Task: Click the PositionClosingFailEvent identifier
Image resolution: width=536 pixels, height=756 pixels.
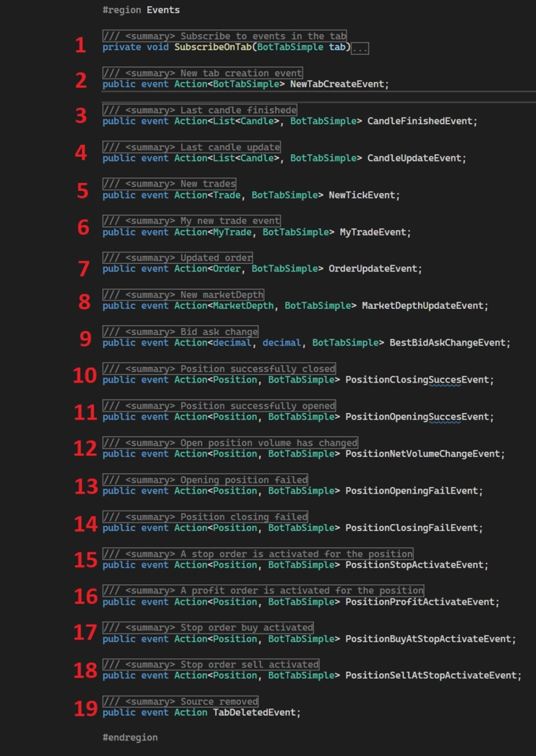Action: pyautogui.click(x=411, y=528)
